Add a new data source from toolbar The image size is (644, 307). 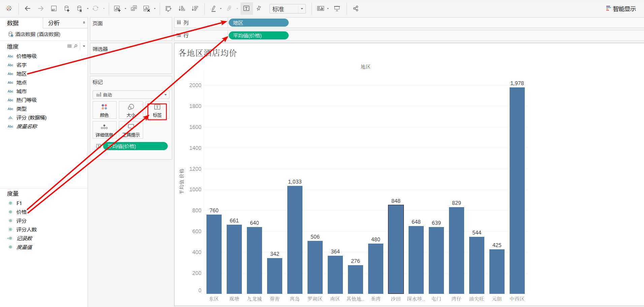click(67, 8)
